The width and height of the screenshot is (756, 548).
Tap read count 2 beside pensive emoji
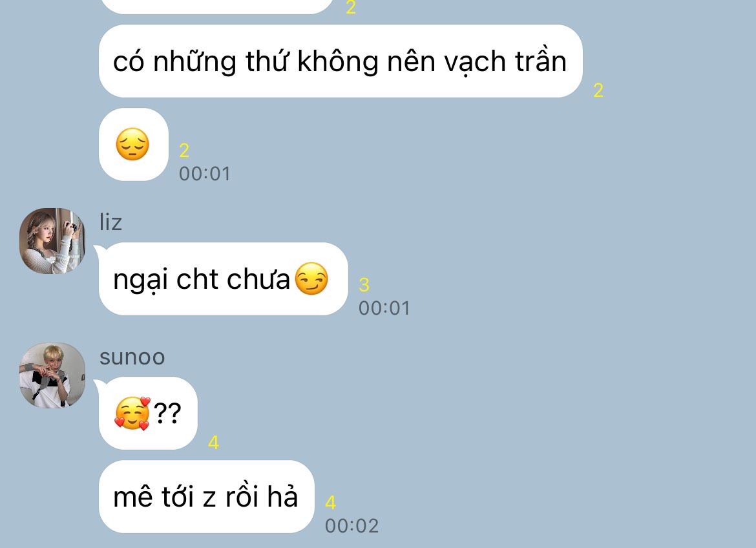click(184, 151)
